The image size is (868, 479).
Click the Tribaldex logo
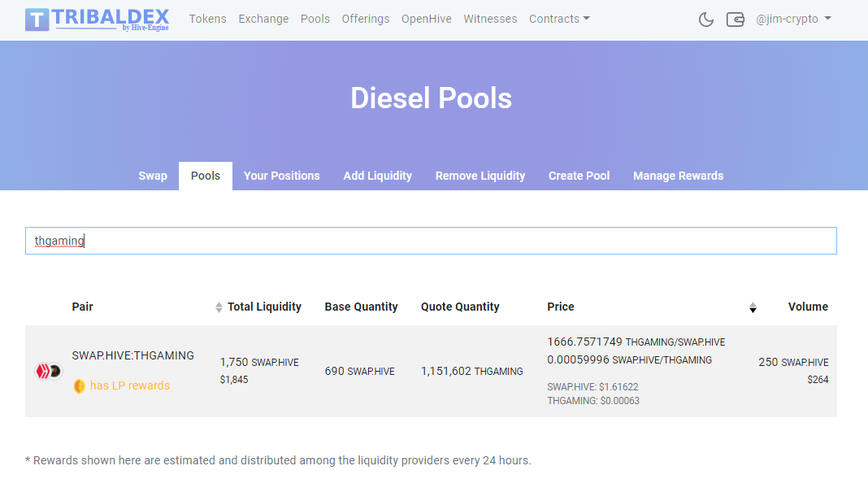click(97, 20)
